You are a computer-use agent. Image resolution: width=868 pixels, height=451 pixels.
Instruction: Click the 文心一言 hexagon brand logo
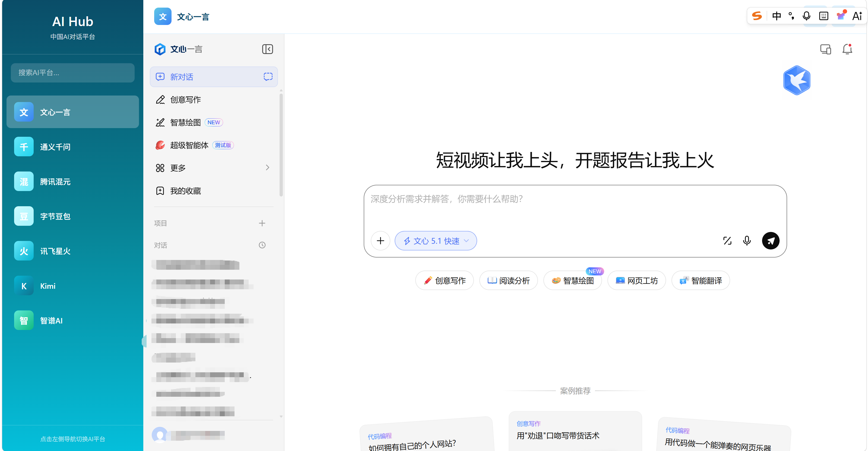point(160,49)
